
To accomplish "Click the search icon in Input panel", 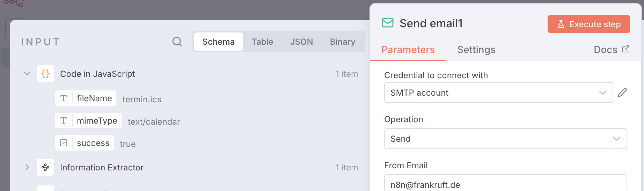I will (177, 42).
